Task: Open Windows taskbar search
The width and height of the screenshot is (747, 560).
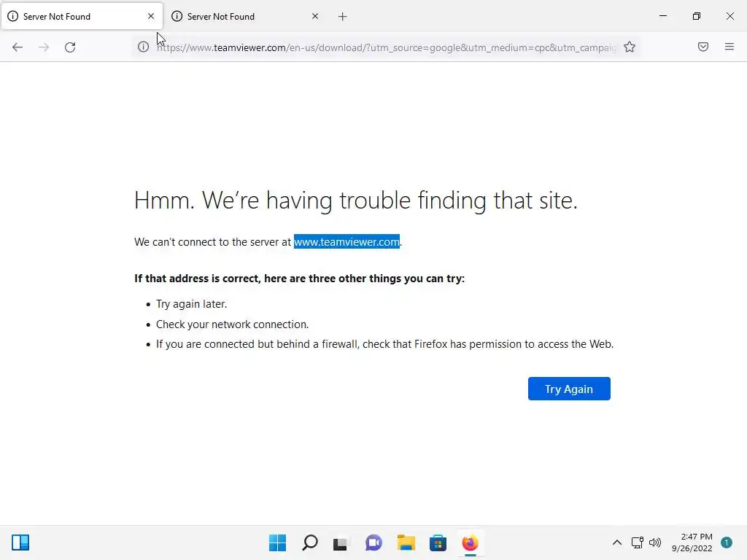Action: pyautogui.click(x=309, y=542)
